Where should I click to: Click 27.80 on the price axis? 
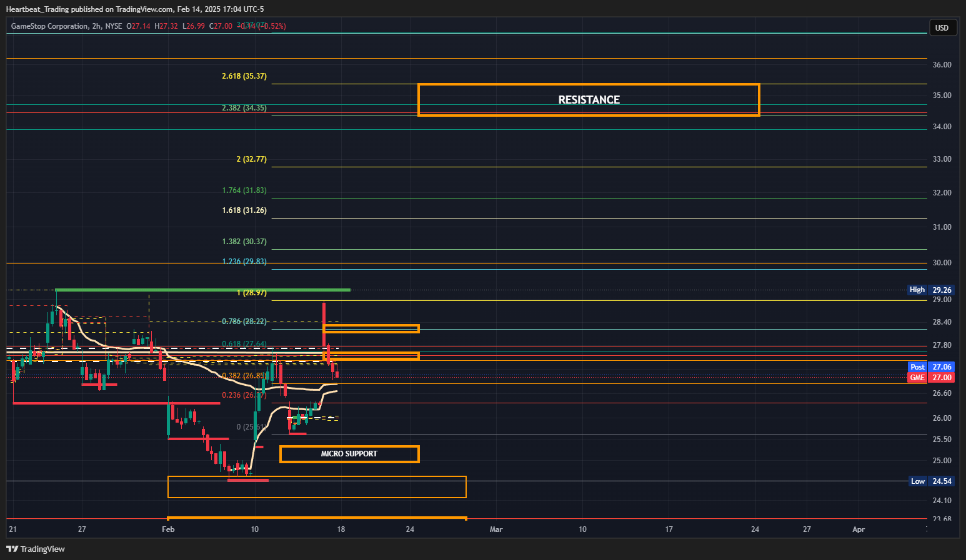pyautogui.click(x=942, y=345)
